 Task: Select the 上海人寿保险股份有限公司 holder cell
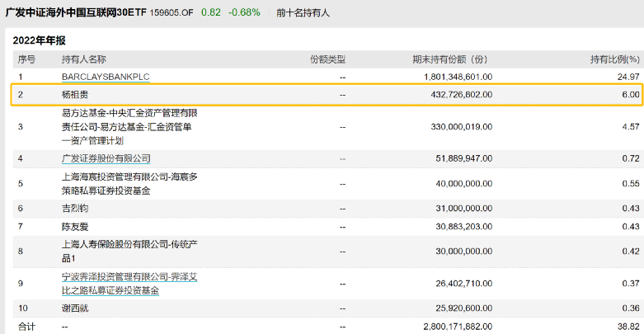pos(129,252)
